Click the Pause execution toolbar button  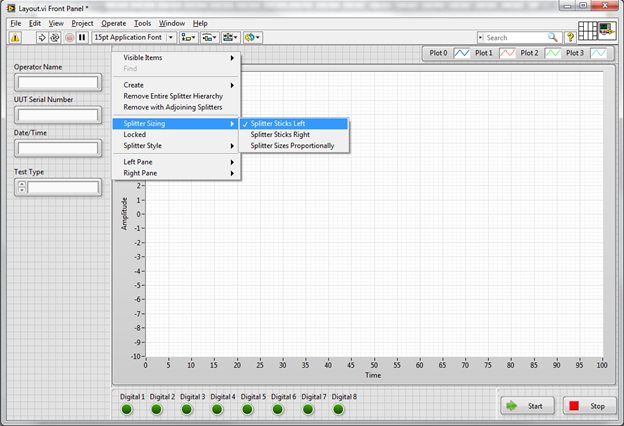tap(82, 37)
